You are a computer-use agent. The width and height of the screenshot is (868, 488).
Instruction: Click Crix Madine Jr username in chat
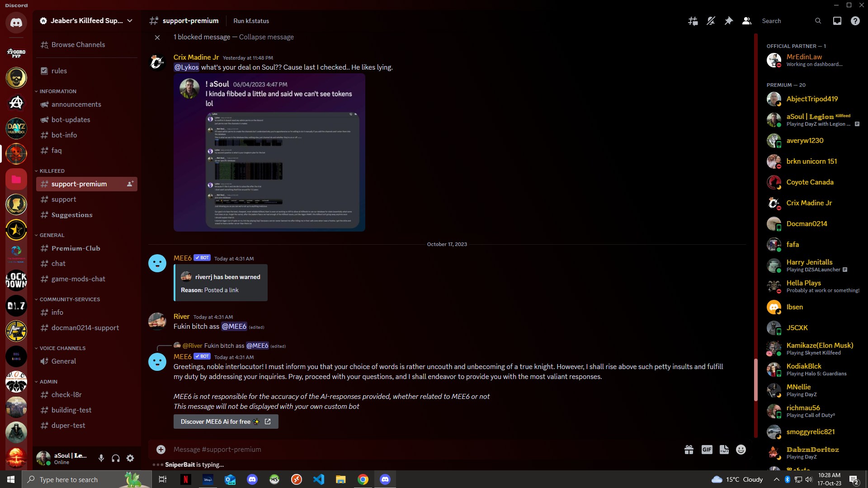[196, 57]
